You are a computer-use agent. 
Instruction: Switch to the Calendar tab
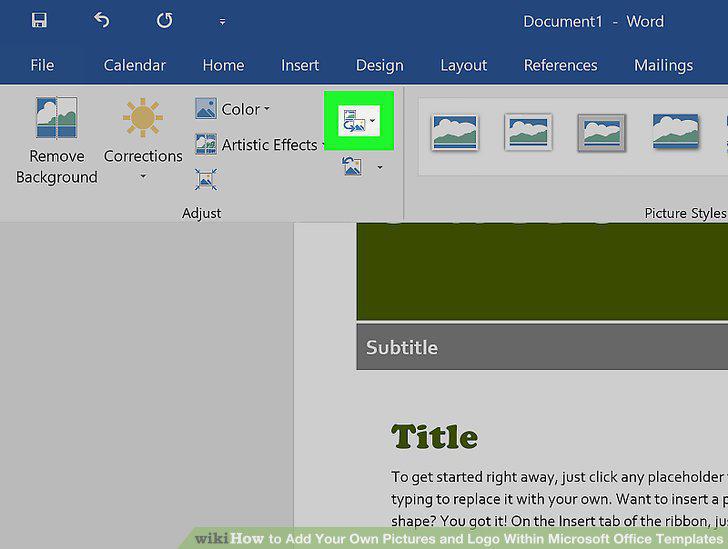point(135,65)
